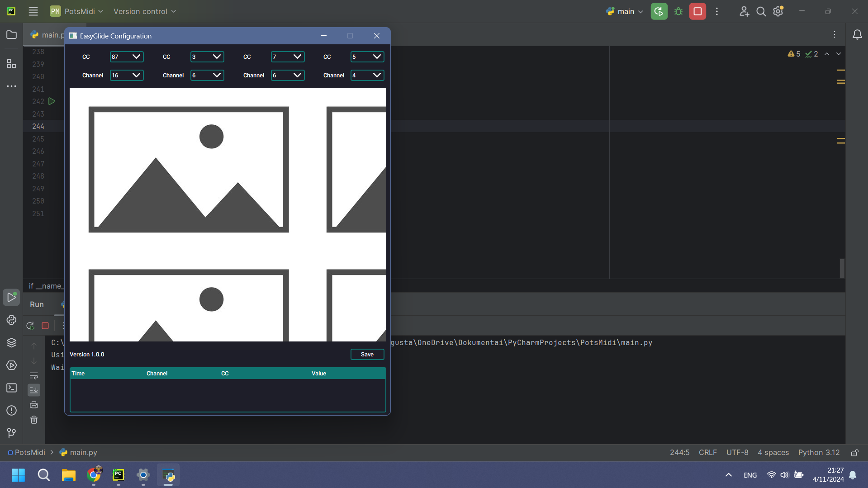Open the Python Console sidebar icon
The width and height of the screenshot is (868, 488).
[11, 320]
